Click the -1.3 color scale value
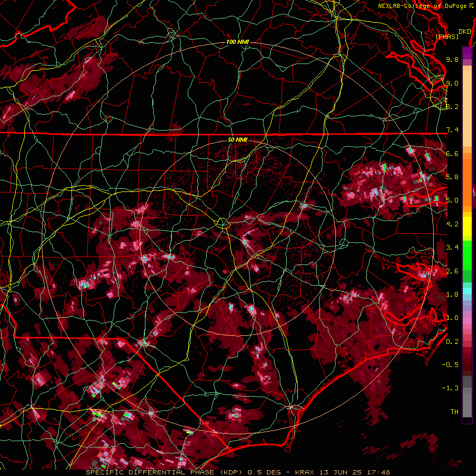The height and width of the screenshot is (476, 476). pyautogui.click(x=450, y=388)
